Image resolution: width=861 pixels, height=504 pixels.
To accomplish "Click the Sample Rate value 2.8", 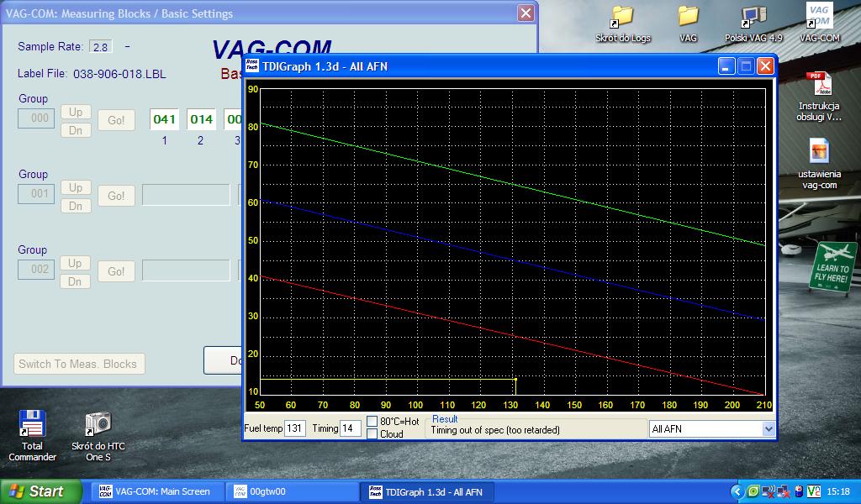I will click(x=101, y=46).
